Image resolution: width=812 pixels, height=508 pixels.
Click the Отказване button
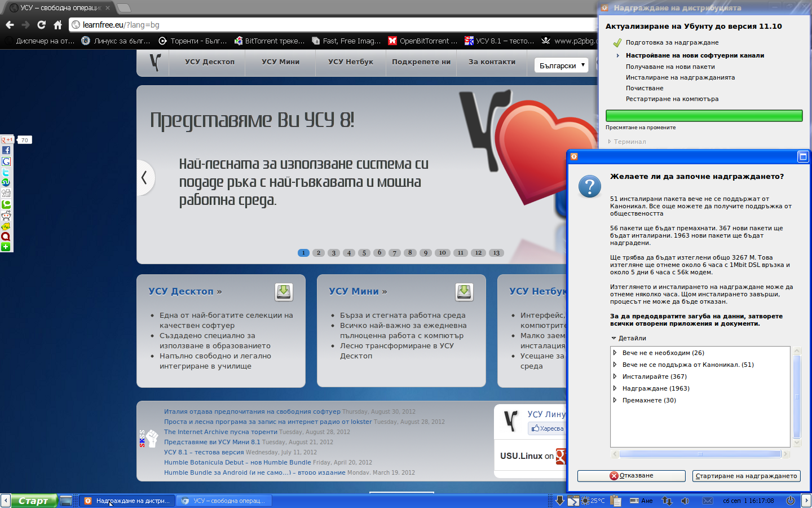point(631,476)
